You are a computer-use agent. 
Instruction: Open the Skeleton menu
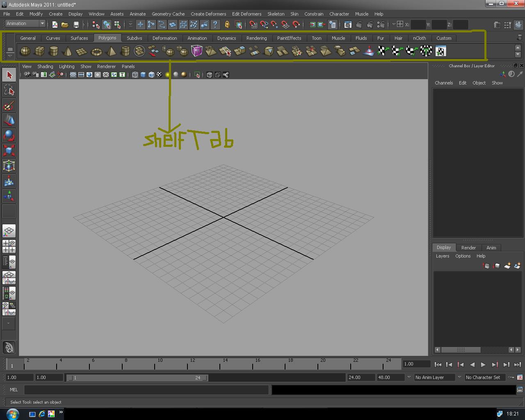pyautogui.click(x=276, y=14)
